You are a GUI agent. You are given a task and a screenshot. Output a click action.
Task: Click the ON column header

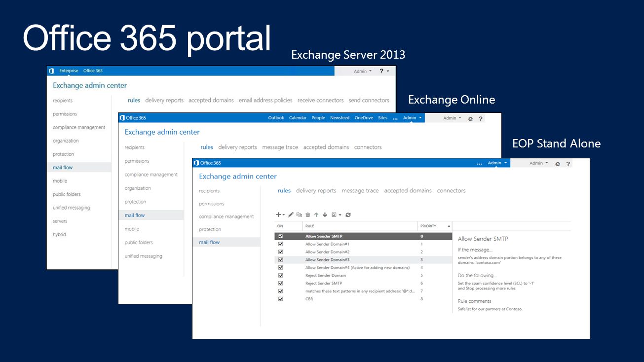pyautogui.click(x=289, y=226)
